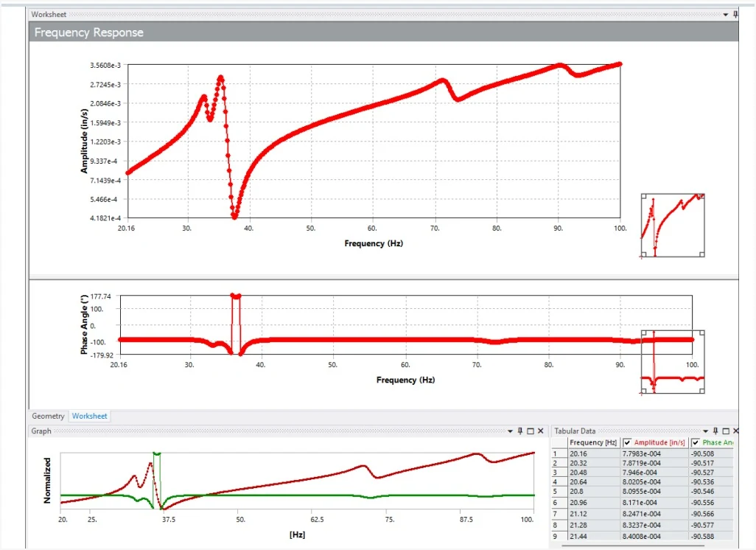The height and width of the screenshot is (550, 756).
Task: Select amplitude cell 8.3237e-004
Action: pos(654,525)
